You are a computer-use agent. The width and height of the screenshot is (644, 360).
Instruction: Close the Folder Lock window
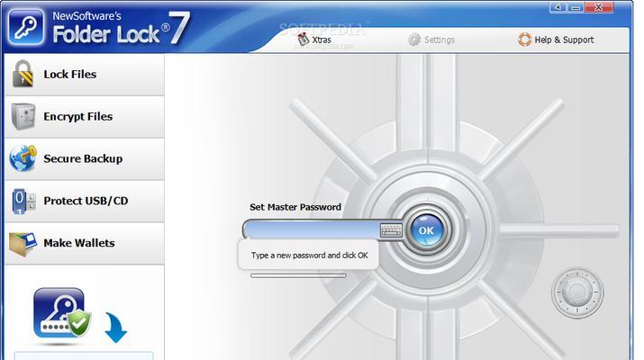[x=599, y=7]
